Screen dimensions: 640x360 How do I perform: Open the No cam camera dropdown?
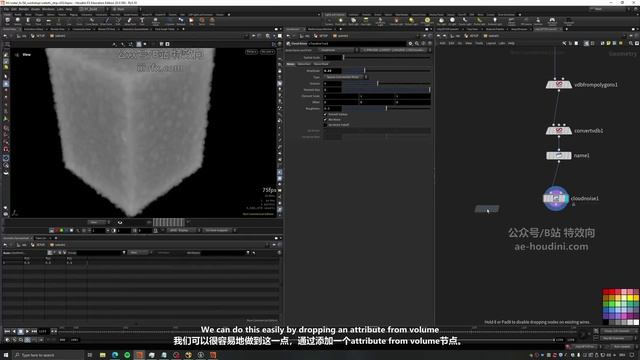tap(267, 52)
